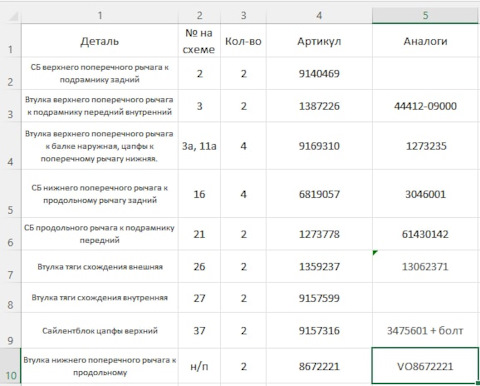Select scheme number cell 27

coord(199,298)
